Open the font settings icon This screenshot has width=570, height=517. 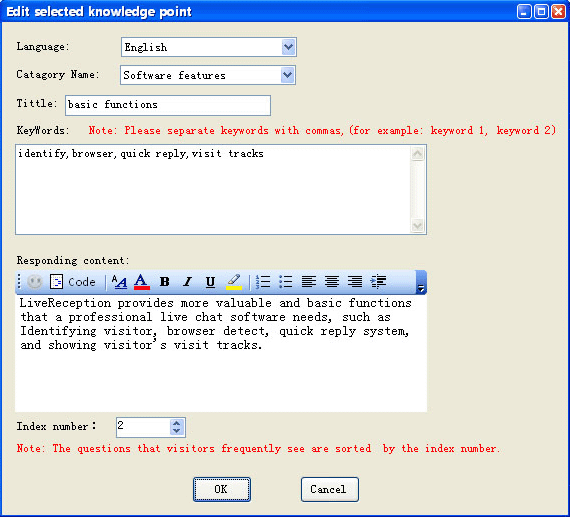(x=119, y=282)
